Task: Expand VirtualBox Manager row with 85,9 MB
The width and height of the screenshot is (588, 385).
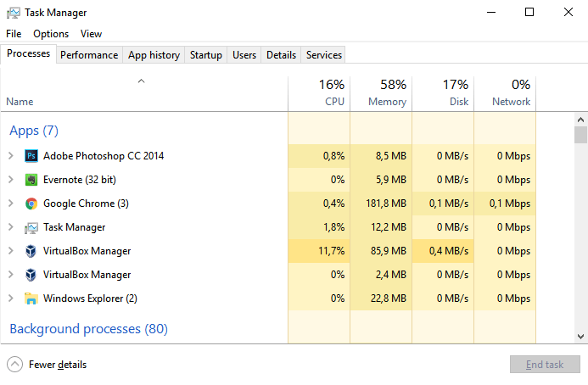Action: coord(11,251)
